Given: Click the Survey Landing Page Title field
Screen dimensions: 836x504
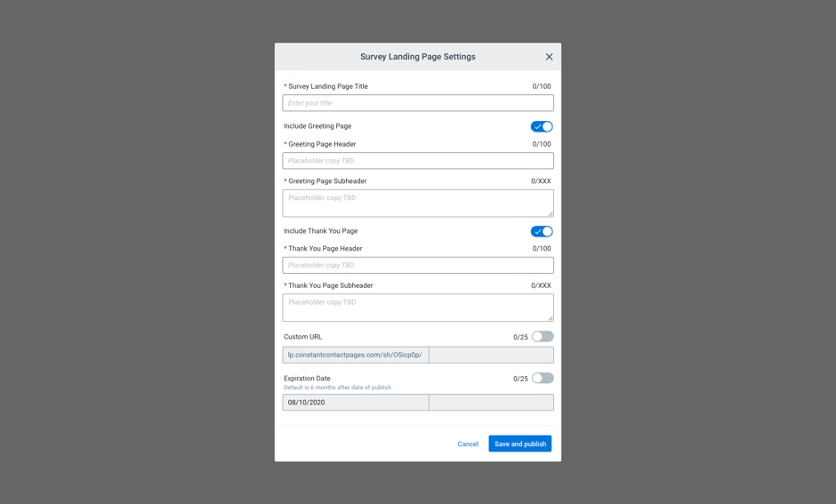Looking at the screenshot, I should (x=418, y=103).
